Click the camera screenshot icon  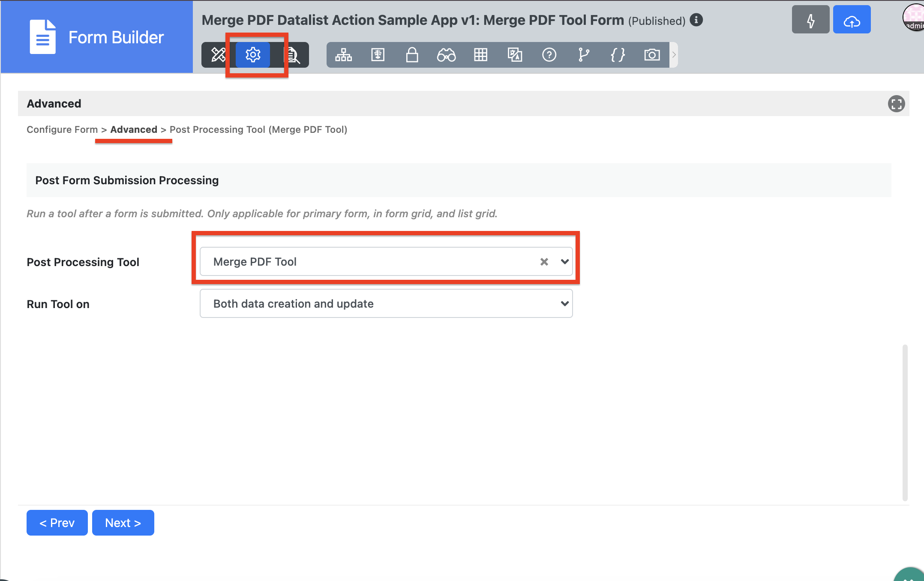point(652,55)
